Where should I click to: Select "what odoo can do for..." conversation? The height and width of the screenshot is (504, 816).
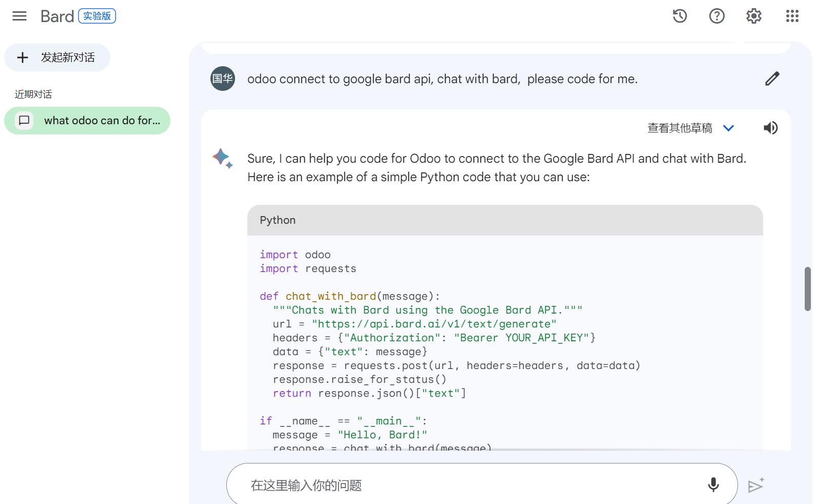point(102,121)
